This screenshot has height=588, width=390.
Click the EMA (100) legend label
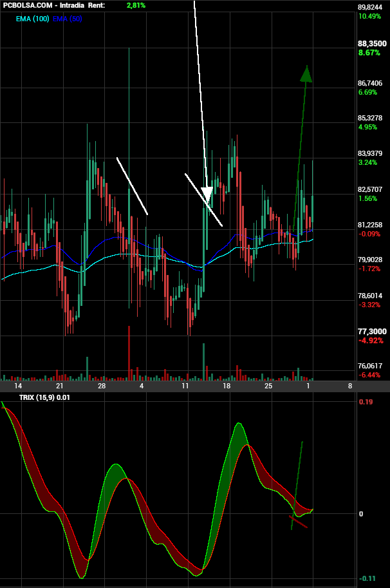(33, 19)
